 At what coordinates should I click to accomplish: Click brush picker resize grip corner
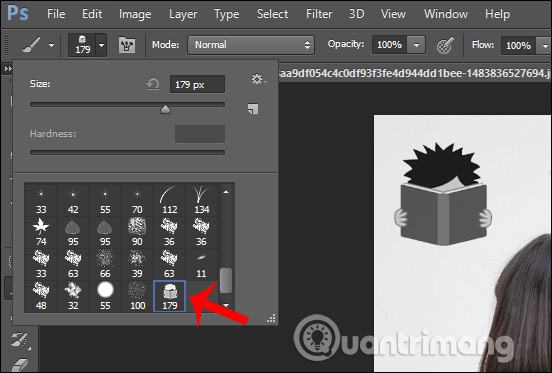[x=271, y=318]
